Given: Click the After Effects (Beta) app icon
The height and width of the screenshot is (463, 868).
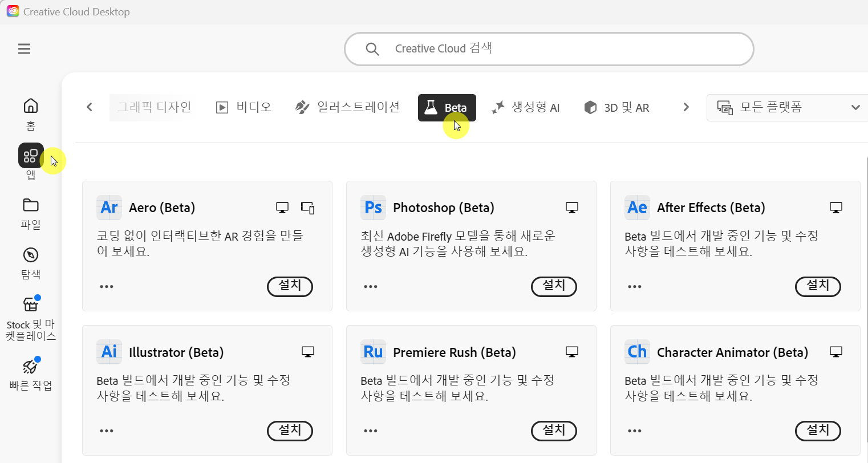Looking at the screenshot, I should (637, 208).
